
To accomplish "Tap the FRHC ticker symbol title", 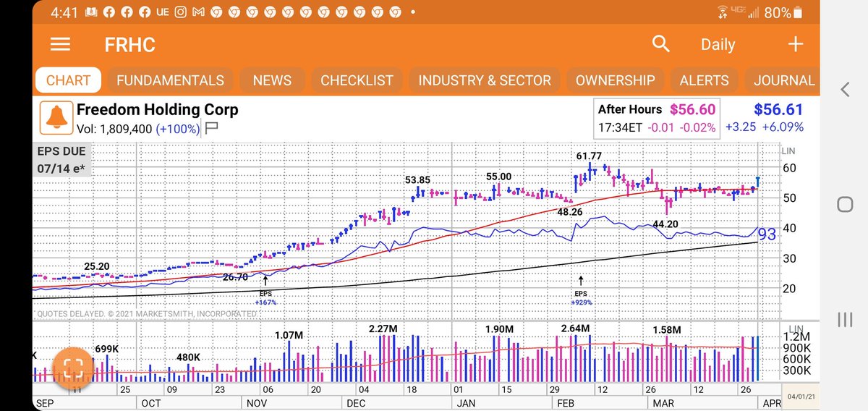I will pyautogui.click(x=129, y=44).
